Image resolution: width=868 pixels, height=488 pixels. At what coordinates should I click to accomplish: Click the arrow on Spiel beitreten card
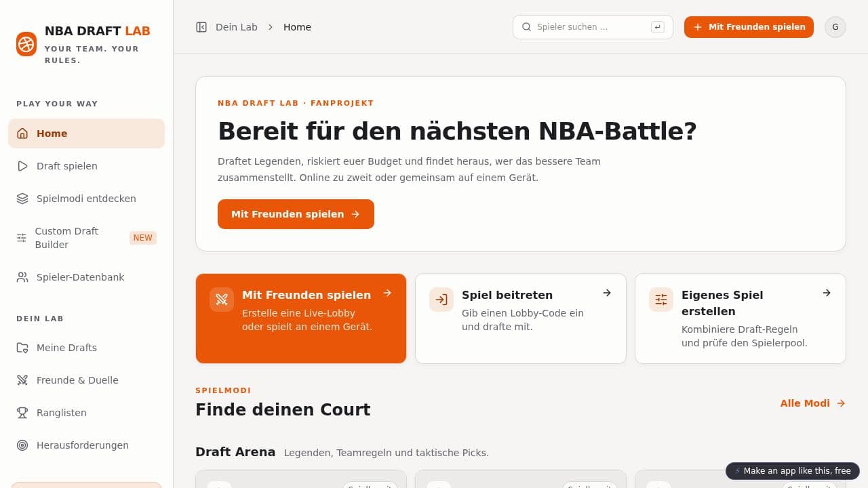tap(607, 293)
